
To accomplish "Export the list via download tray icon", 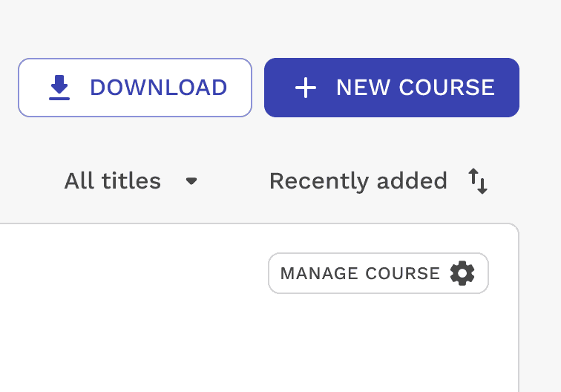I will pos(59,88).
